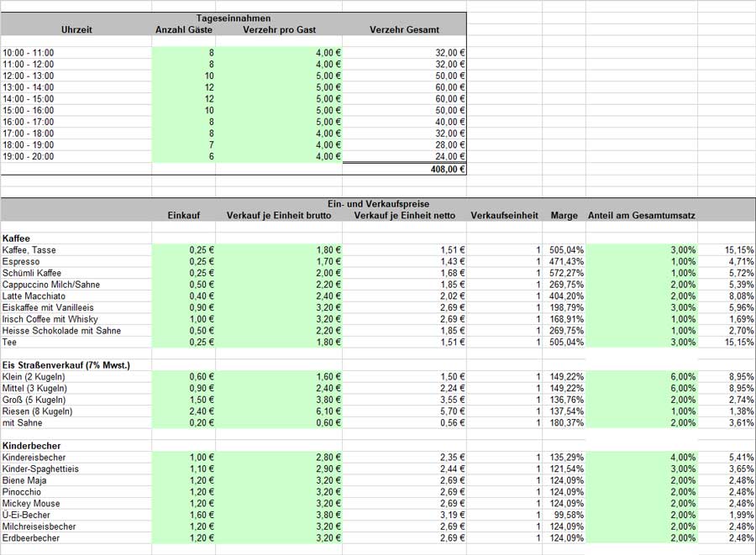Image resolution: width=756 pixels, height=555 pixels.
Task: Select the Anteil am Gesamtumsatz header
Action: [x=641, y=215]
